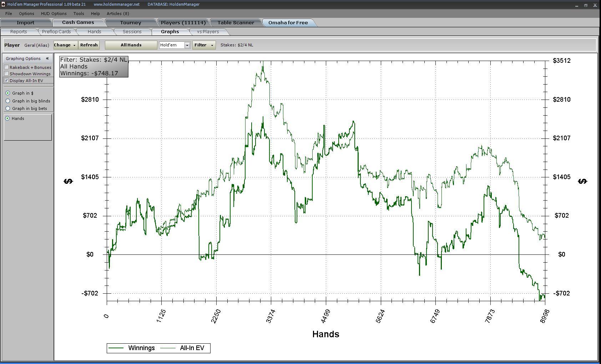Screen dimensions: 601x364
Task: Switch to the Players (111114) tab
Action: [x=183, y=22]
